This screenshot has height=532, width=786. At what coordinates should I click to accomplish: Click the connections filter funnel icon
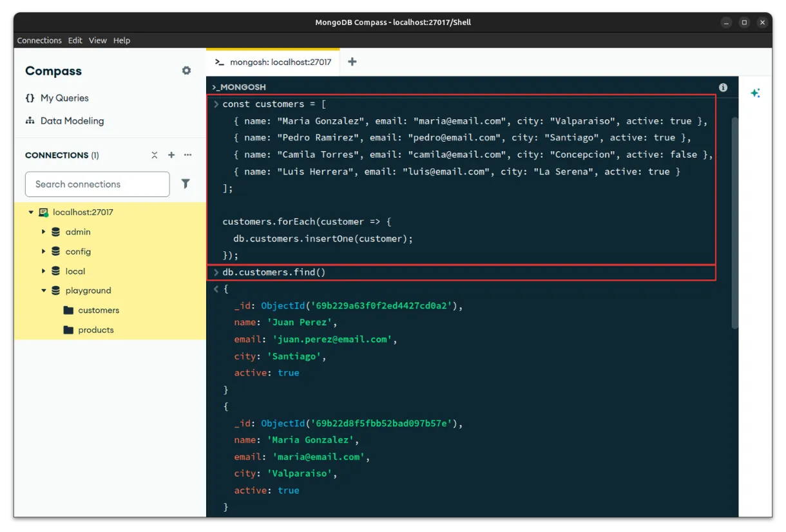pyautogui.click(x=186, y=184)
